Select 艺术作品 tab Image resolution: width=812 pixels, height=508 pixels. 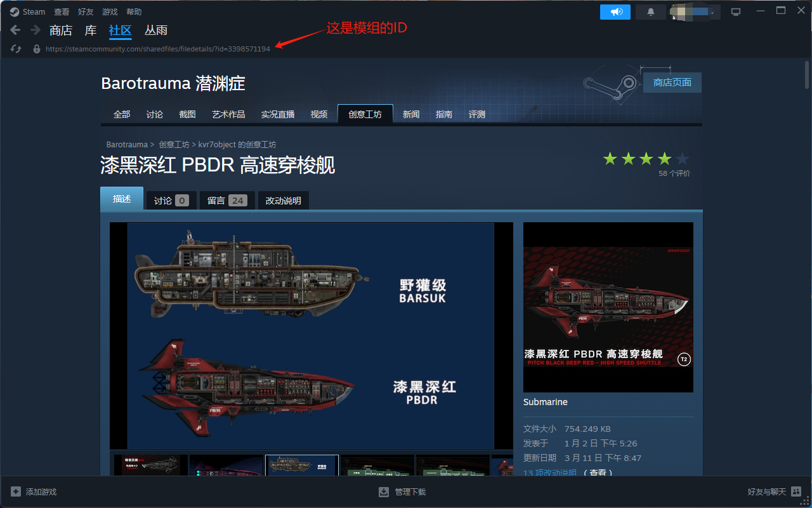click(228, 114)
